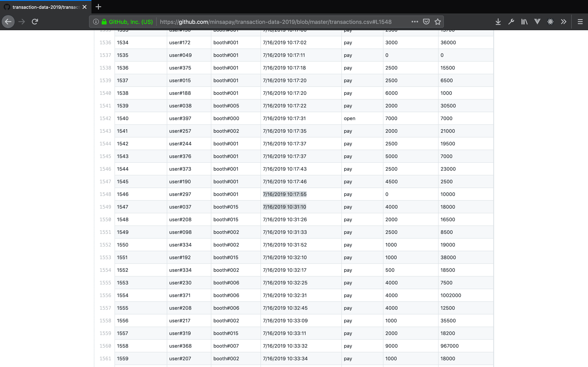Expand the page actions three-dots menu

(415, 22)
